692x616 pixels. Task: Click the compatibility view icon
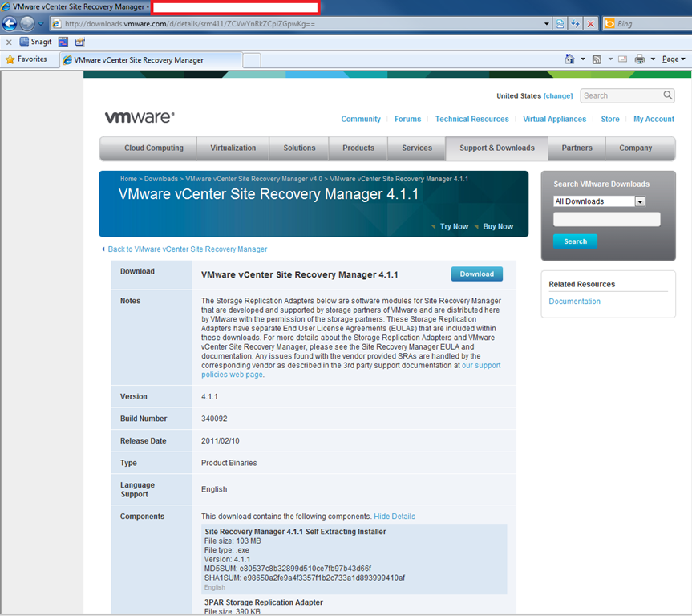point(560,24)
